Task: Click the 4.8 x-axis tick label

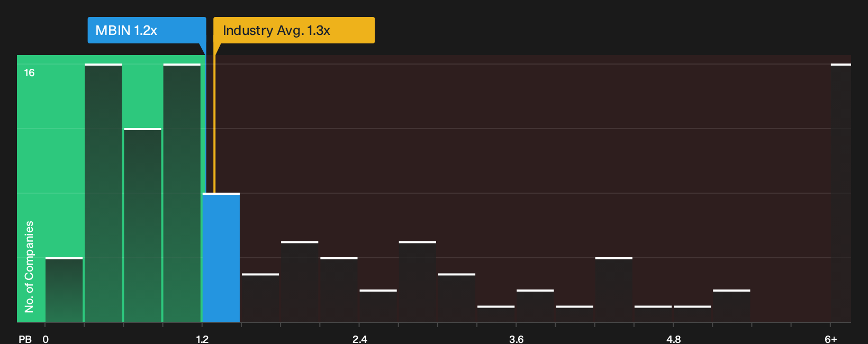Action: click(x=673, y=339)
